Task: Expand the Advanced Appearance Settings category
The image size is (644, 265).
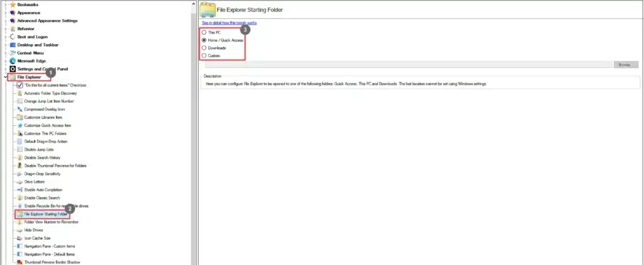Action: (6, 21)
